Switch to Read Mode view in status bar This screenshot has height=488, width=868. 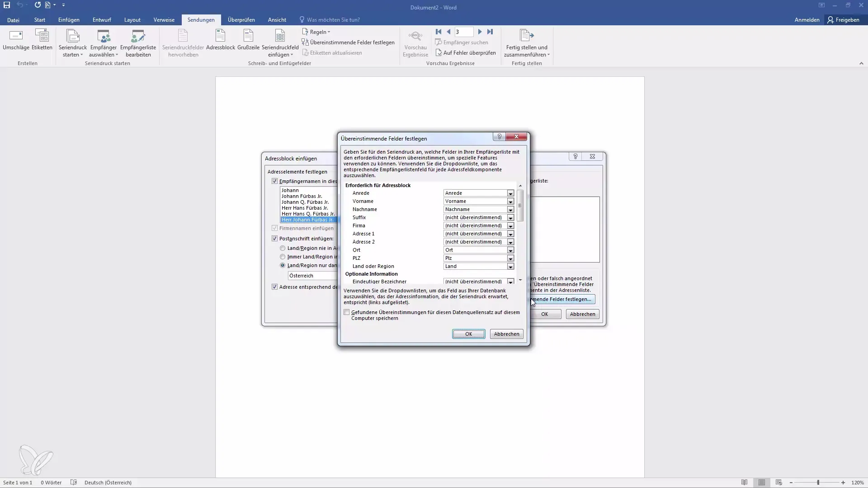(744, 483)
